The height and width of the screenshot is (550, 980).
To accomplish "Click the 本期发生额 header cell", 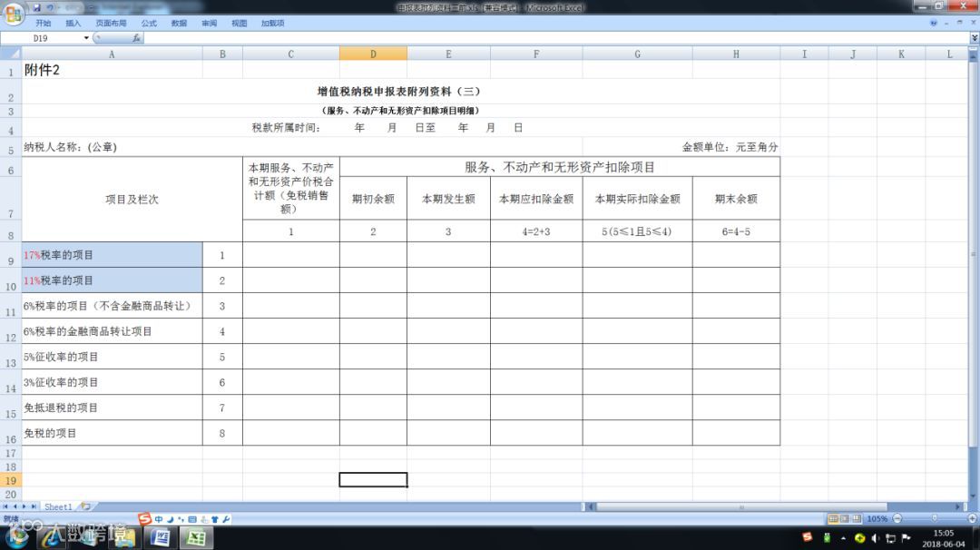I will pyautogui.click(x=448, y=199).
